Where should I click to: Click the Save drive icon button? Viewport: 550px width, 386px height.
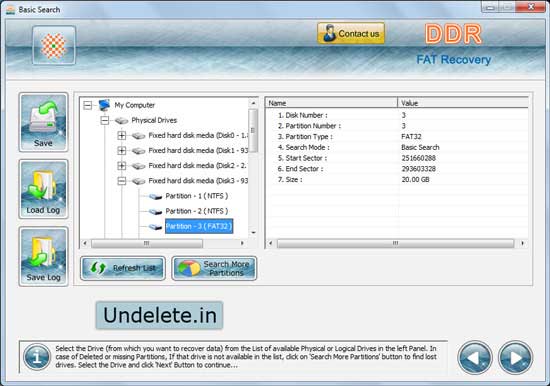43,122
